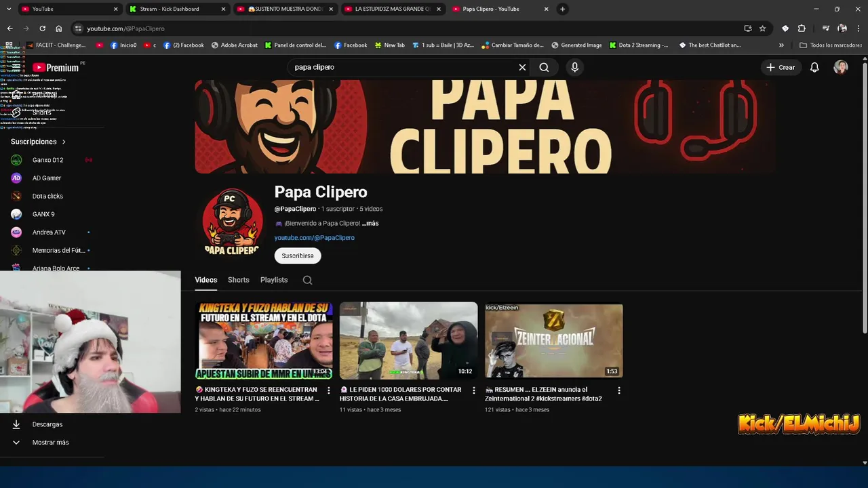Open a new browser tab
868x488 pixels.
[562, 9]
